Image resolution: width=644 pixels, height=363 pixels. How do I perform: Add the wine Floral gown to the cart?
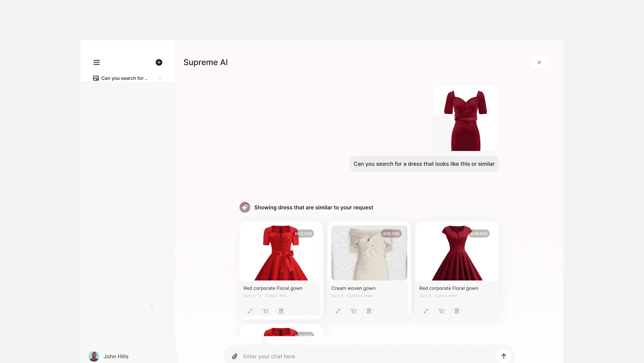click(x=441, y=311)
